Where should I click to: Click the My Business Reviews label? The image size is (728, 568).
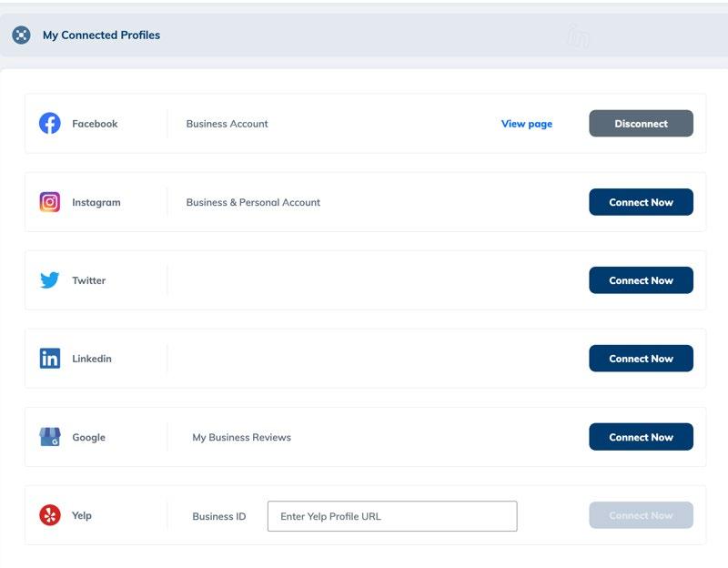click(241, 437)
